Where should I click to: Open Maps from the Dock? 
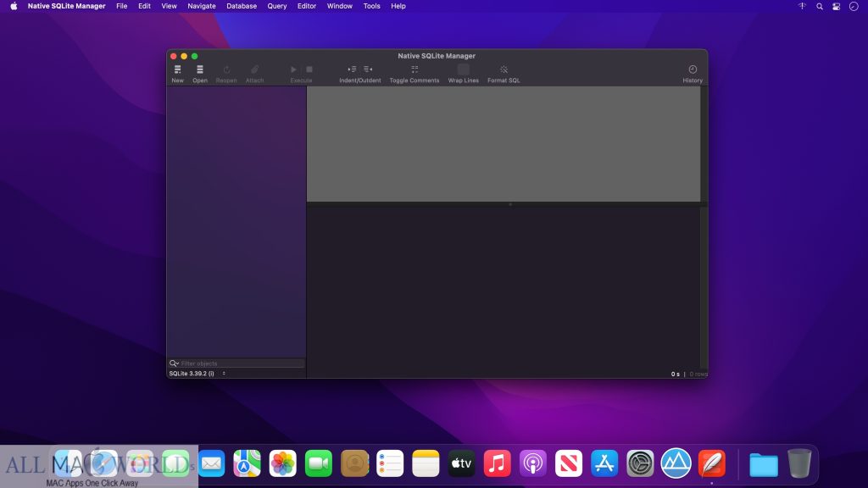point(247,463)
